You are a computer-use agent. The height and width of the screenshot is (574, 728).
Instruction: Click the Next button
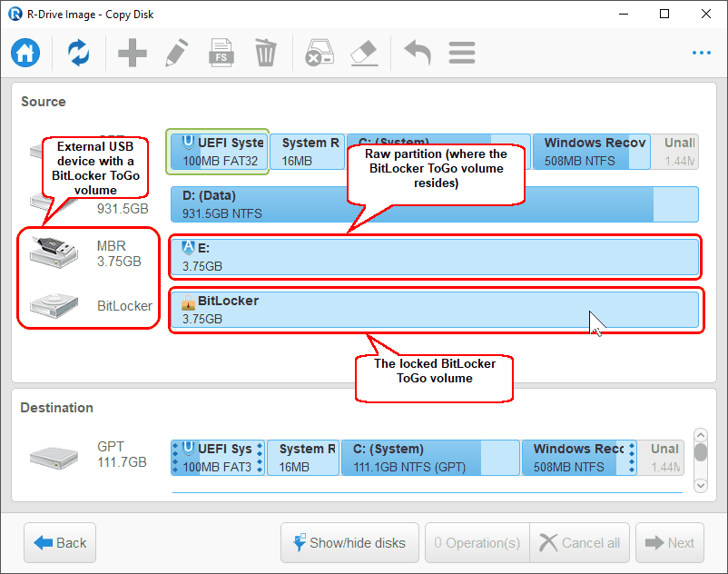coord(670,542)
